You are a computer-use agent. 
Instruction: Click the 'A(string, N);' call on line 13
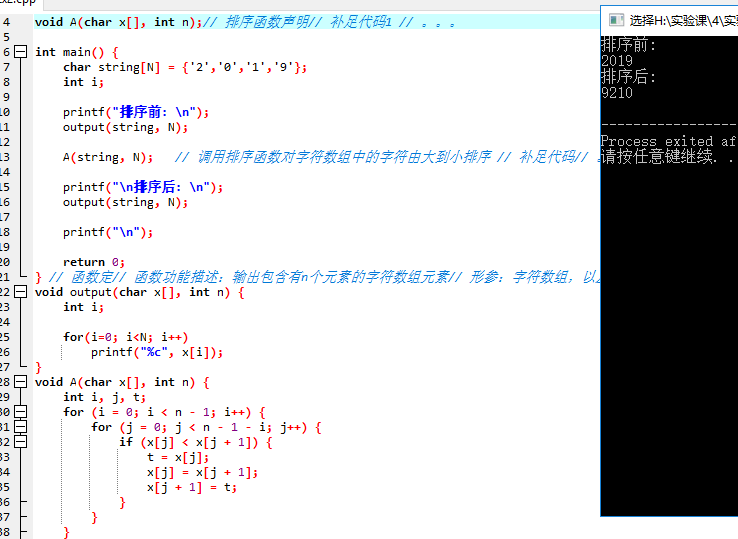coord(108,157)
